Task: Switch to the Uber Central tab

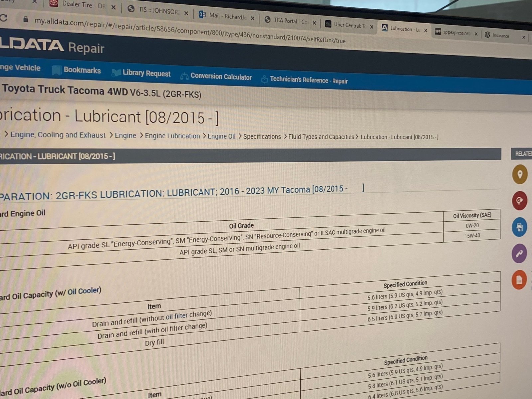Action: point(349,25)
